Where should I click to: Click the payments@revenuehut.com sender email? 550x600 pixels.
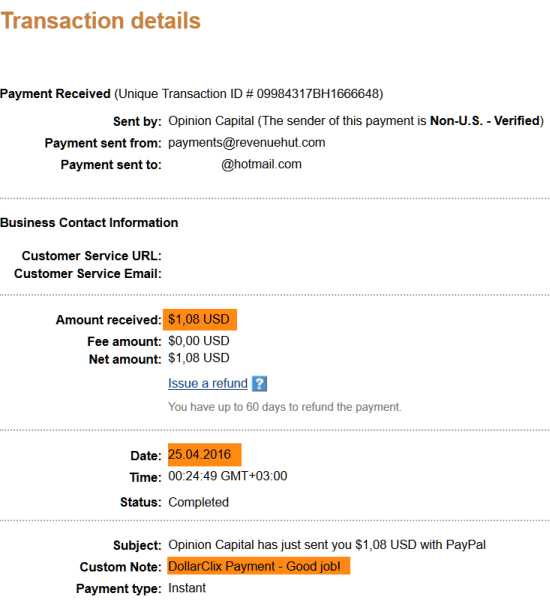[246, 143]
